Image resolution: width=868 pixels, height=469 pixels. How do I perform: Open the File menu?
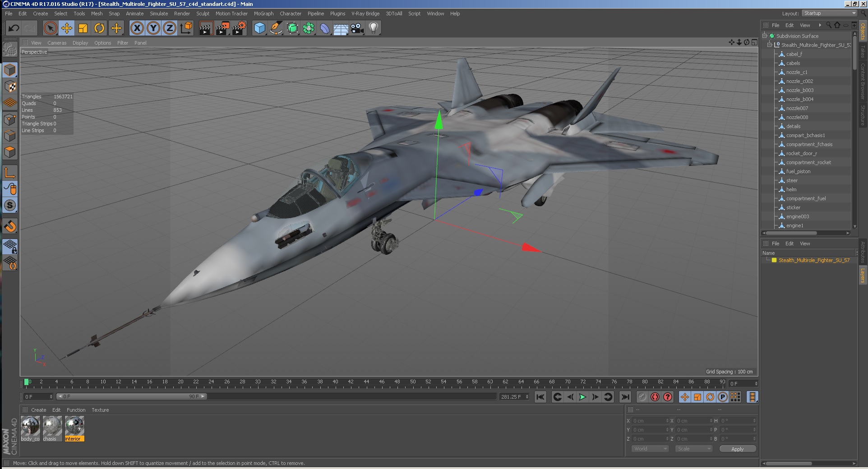(x=9, y=14)
